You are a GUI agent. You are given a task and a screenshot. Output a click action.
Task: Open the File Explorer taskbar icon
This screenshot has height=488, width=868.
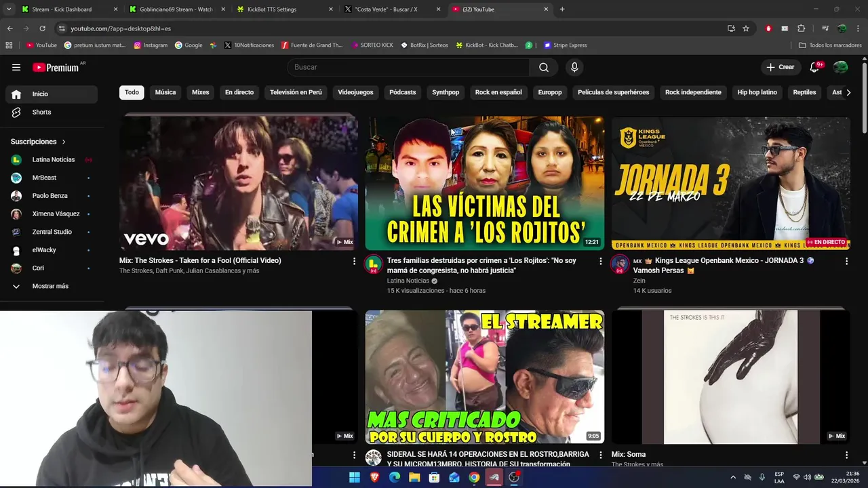[x=414, y=477]
